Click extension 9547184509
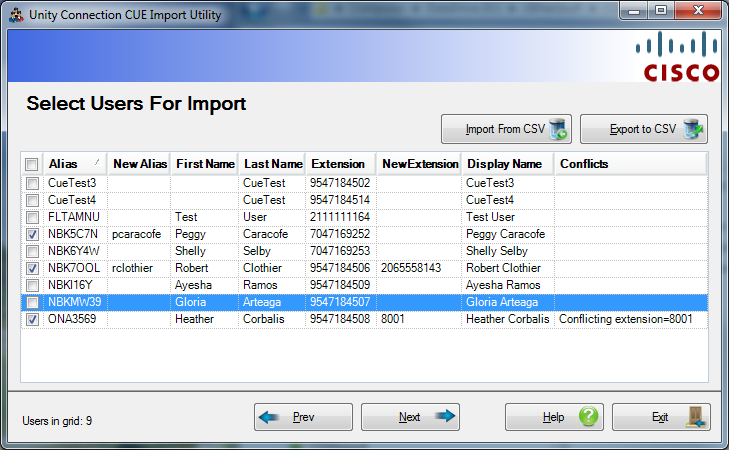Image resolution: width=729 pixels, height=450 pixels. point(340,285)
